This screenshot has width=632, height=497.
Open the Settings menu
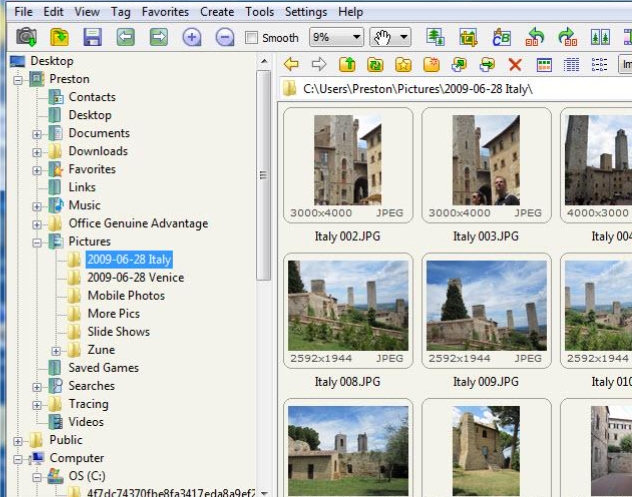point(306,12)
